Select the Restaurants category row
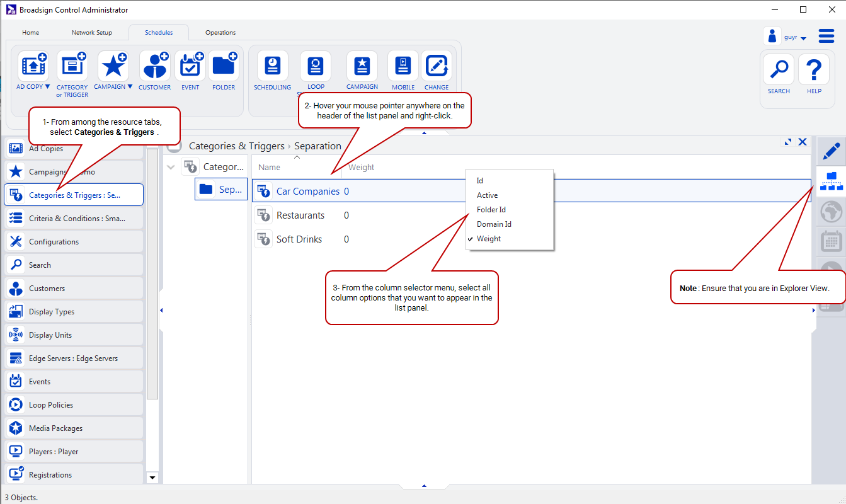The image size is (846, 504). (x=300, y=215)
